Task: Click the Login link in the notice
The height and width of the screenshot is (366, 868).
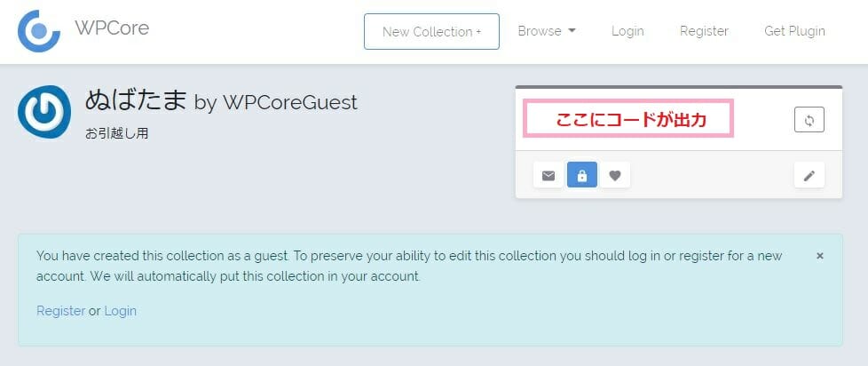Action: click(120, 311)
